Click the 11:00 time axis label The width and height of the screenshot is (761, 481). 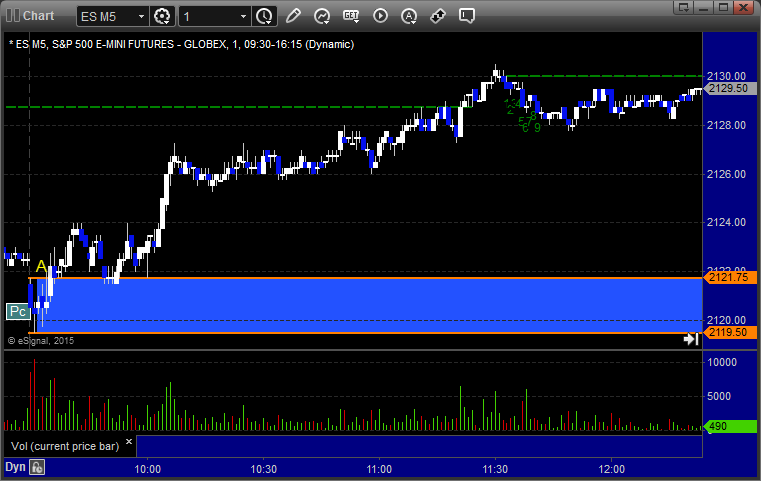tap(379, 469)
